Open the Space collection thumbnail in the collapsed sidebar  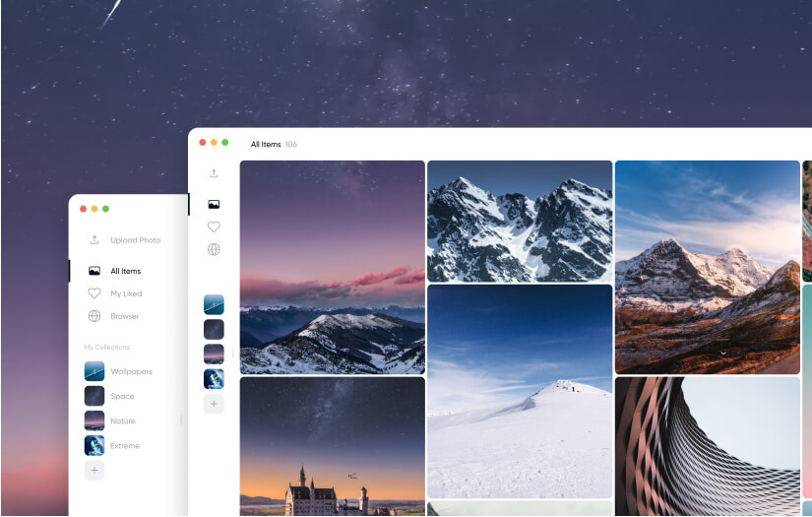(x=214, y=330)
